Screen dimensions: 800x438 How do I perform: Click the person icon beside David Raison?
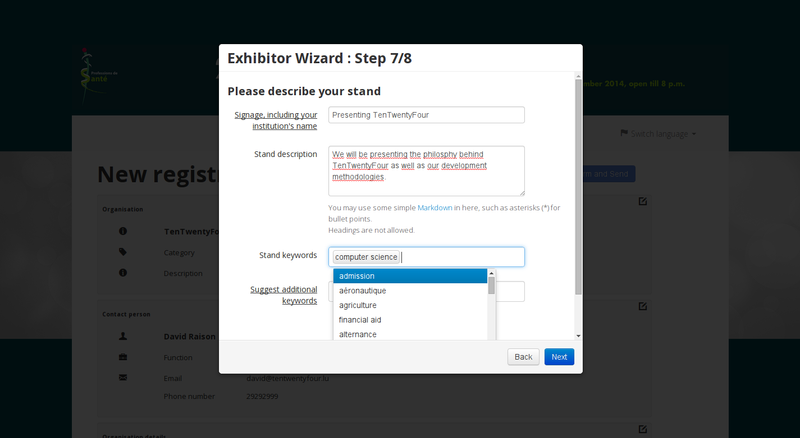123,336
